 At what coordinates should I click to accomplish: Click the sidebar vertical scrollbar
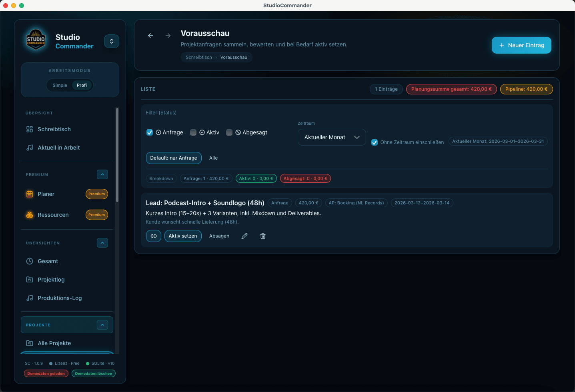coord(117,156)
